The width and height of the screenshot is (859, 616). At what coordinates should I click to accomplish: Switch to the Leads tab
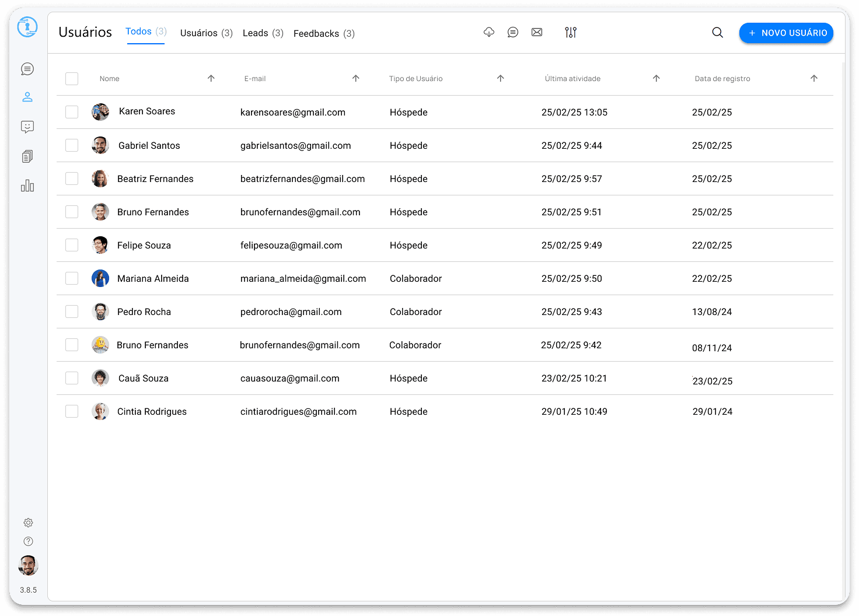coord(263,33)
